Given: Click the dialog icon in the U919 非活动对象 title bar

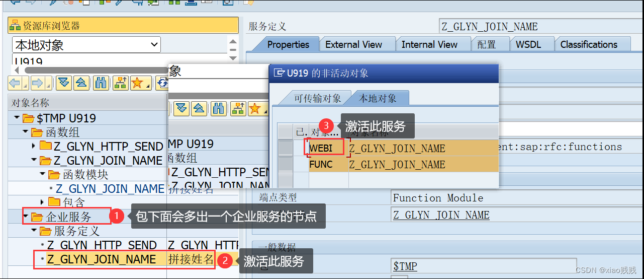Looking at the screenshot, I should click(279, 73).
